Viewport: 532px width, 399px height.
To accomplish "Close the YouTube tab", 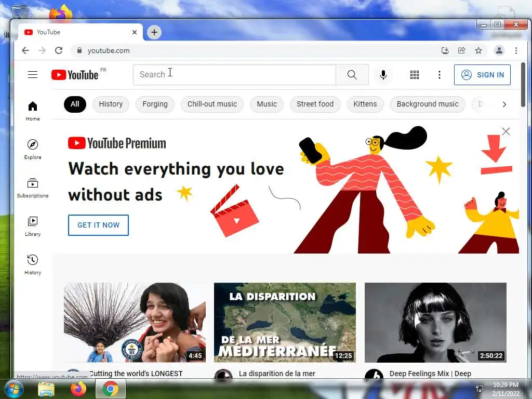I will [x=135, y=32].
